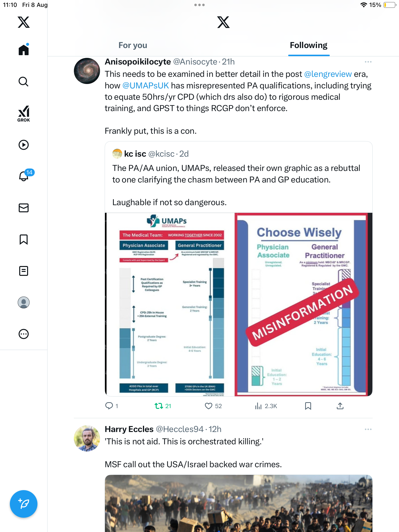The height and width of the screenshot is (532, 399).
Task: Toggle repost on Anisopoikilocyte's post
Action: click(163, 406)
